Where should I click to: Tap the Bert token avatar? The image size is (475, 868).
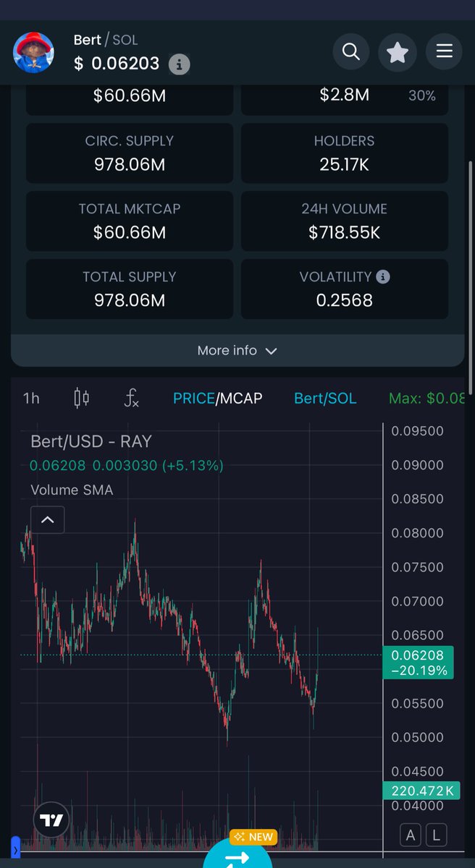click(34, 53)
